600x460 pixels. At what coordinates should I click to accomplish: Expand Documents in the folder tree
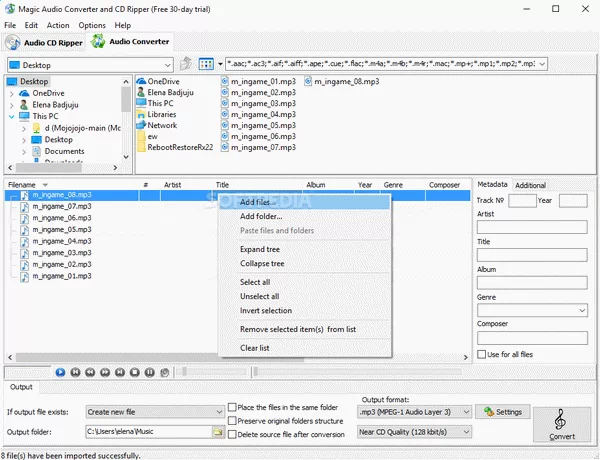point(24,152)
